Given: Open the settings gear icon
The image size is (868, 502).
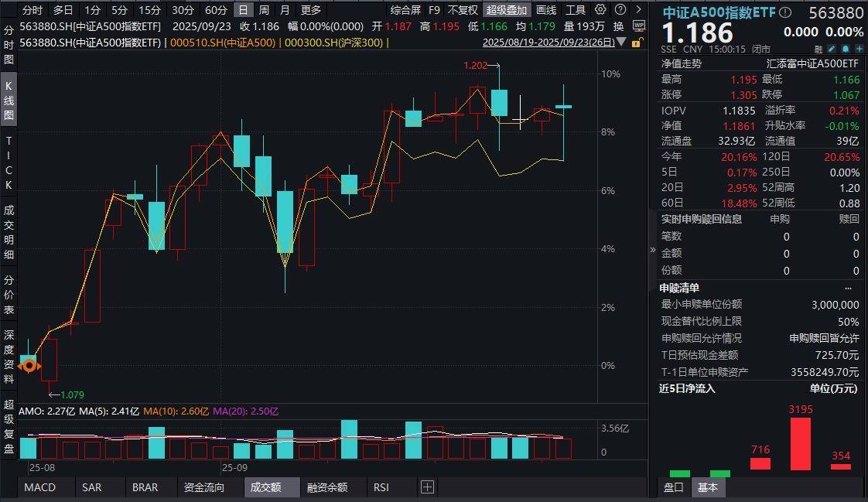Looking at the screenshot, I should [600, 10].
